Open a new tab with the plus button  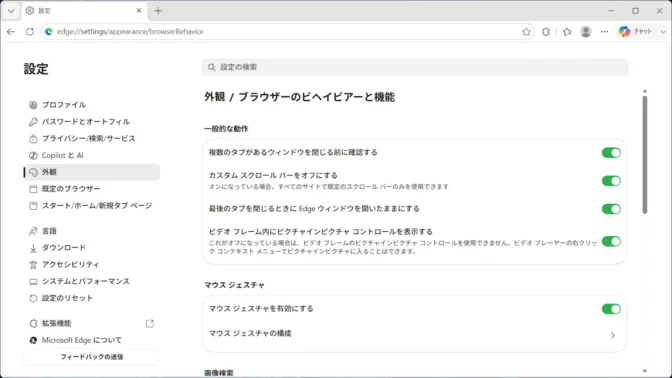(158, 11)
